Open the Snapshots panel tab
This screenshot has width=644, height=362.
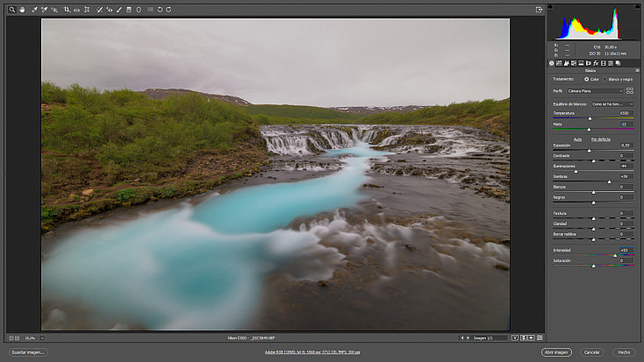coord(618,63)
